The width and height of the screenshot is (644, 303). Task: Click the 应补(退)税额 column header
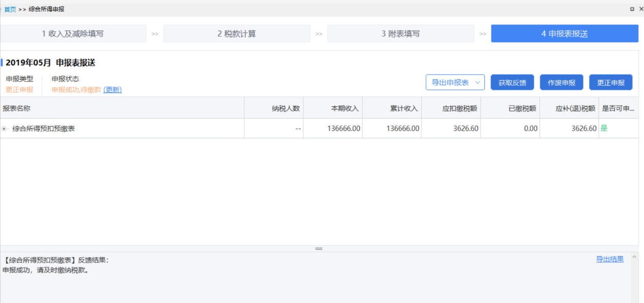(x=569, y=108)
